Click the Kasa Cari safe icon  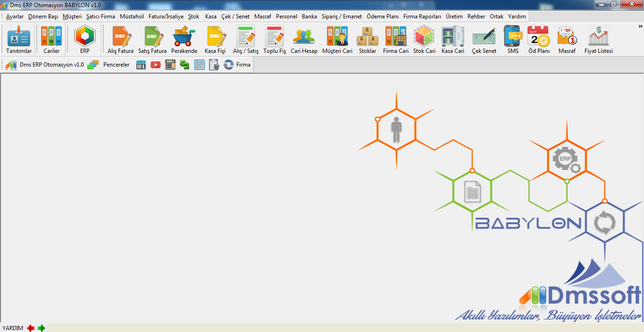coord(453,40)
